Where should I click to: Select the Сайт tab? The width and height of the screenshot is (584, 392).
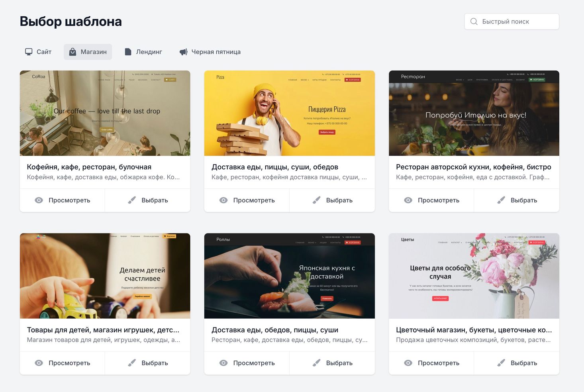(x=38, y=52)
